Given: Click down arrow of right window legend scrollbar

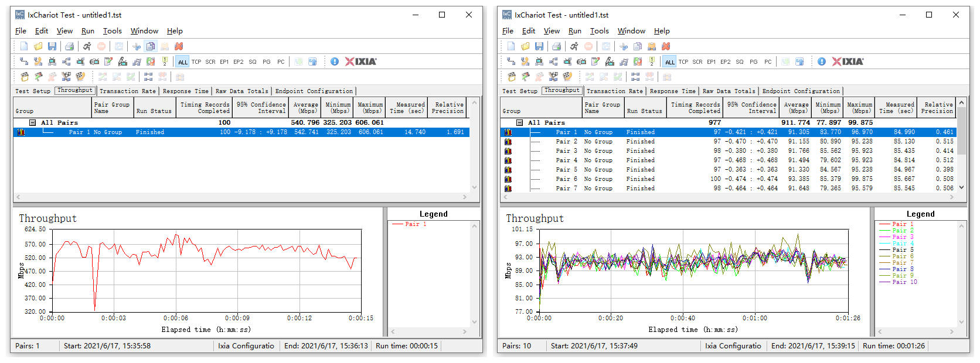Looking at the screenshot, I should click(961, 322).
